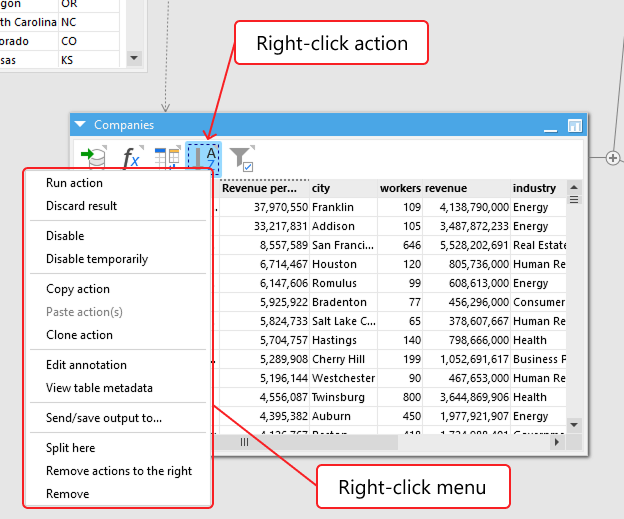Image resolution: width=624 pixels, height=519 pixels.
Task: Select the Addison city cell
Action: (x=343, y=226)
